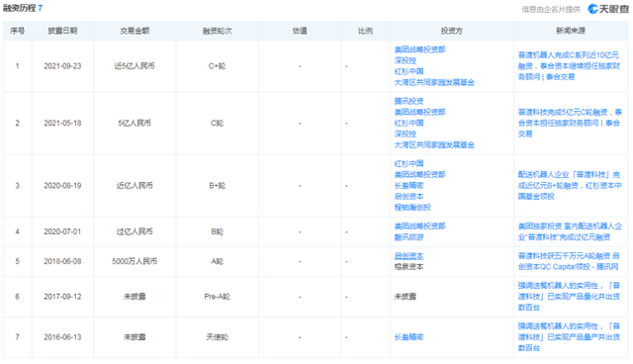Viewport: 633px width, 364px height.
Task: Open 美团独家投资 news link
Action: pos(570,231)
